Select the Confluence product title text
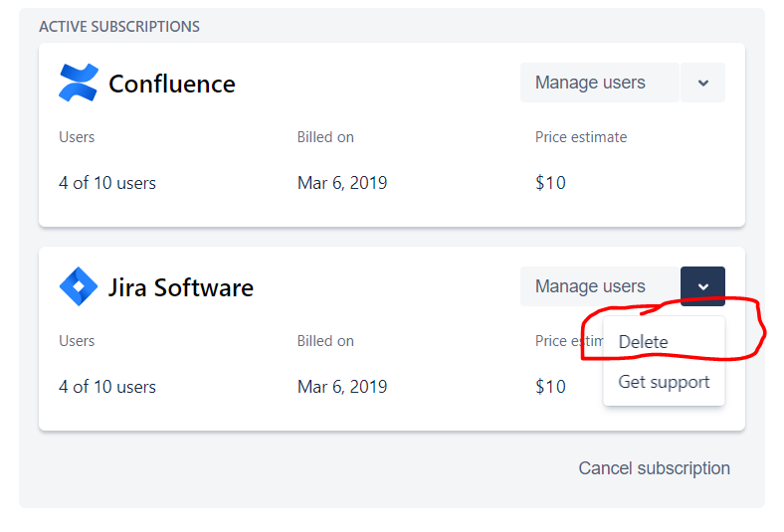 coord(172,84)
